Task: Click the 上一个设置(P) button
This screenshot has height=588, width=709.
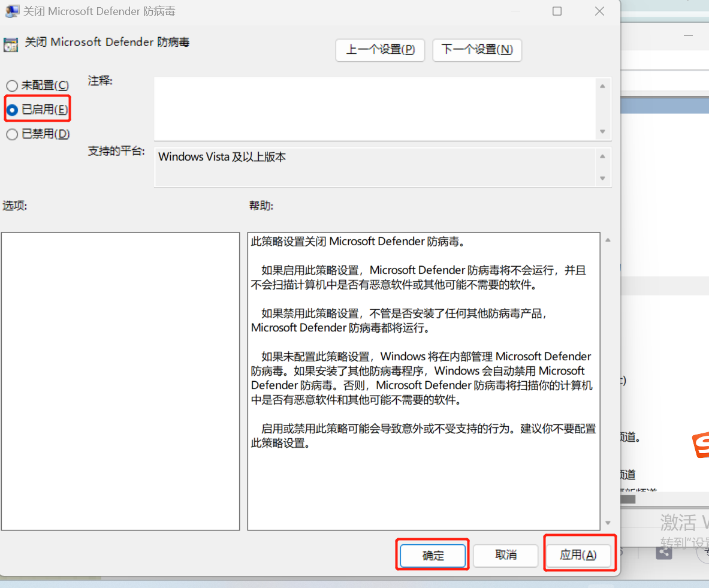Action: coord(380,50)
